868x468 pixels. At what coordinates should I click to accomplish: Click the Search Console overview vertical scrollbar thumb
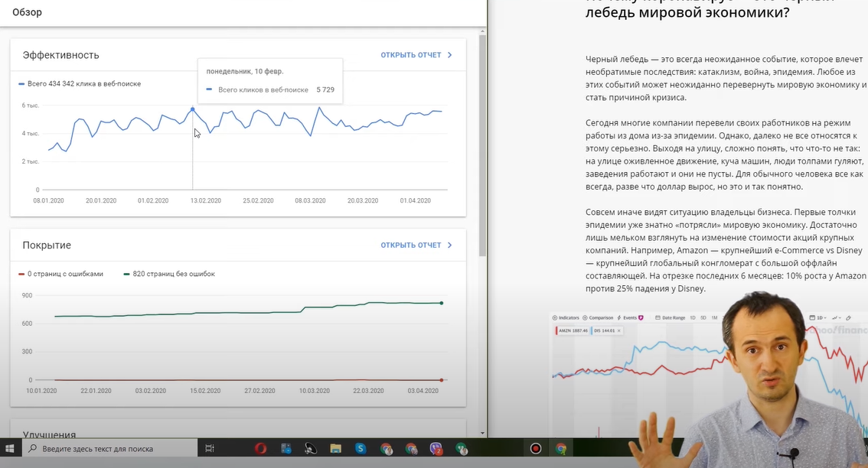pyautogui.click(x=482, y=145)
